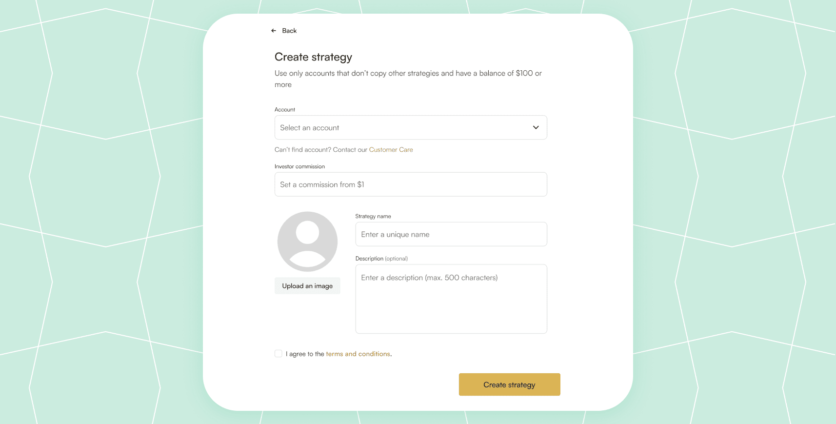Image resolution: width=836 pixels, height=424 pixels.
Task: Click the 'Back' text link
Action: coord(290,31)
